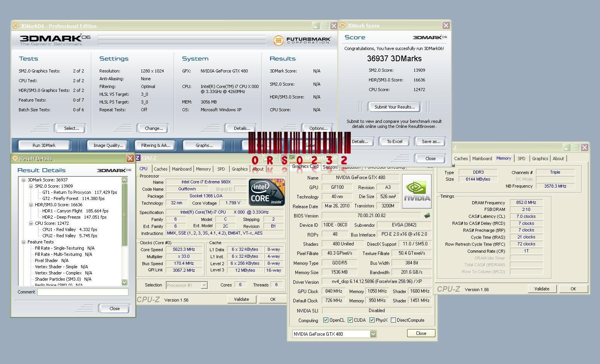Click the 3DMark Score window title icon
The height and width of the screenshot is (364, 600).
point(342,26)
